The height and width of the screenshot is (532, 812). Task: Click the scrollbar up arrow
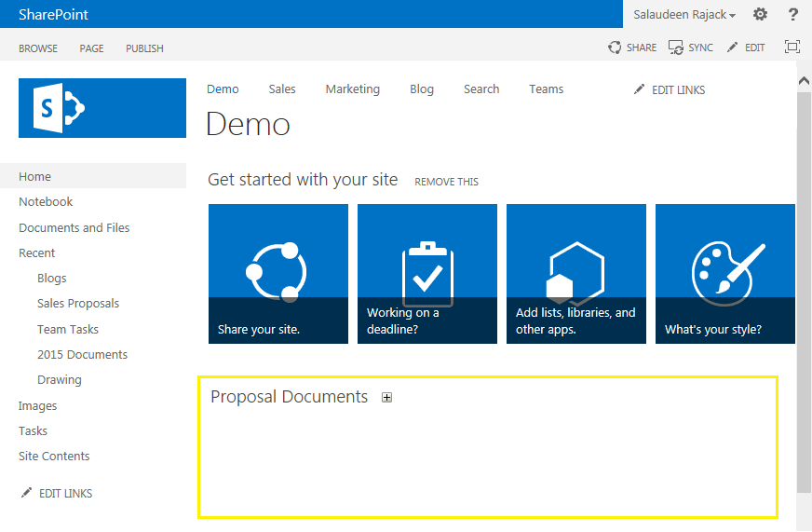(x=804, y=80)
